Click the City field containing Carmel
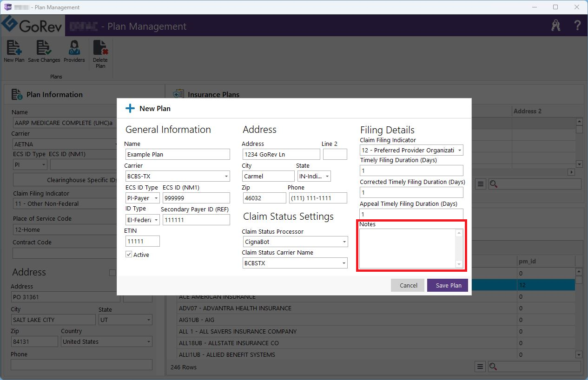 coord(269,176)
